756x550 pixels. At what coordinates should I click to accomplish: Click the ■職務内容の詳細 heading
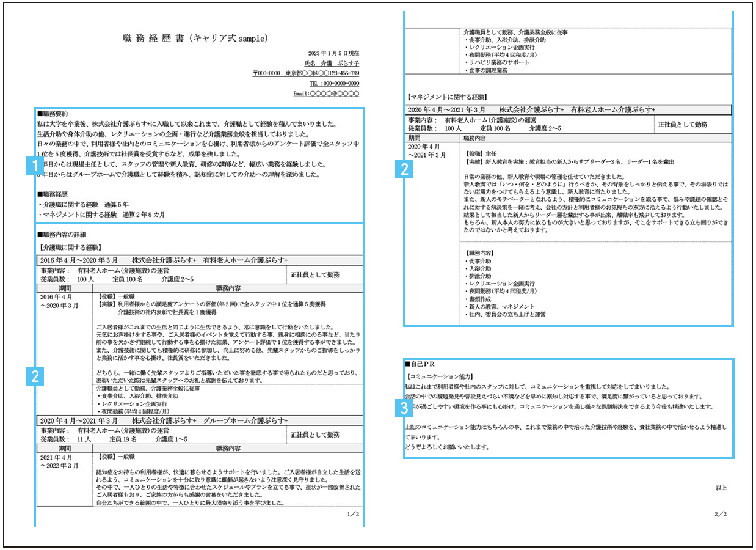click(x=62, y=234)
